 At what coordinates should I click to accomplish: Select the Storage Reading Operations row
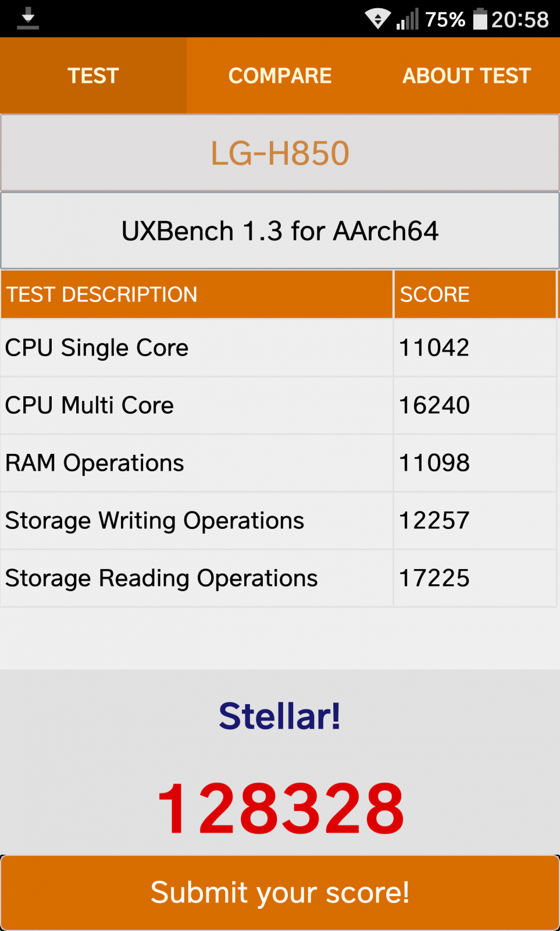pos(279,578)
